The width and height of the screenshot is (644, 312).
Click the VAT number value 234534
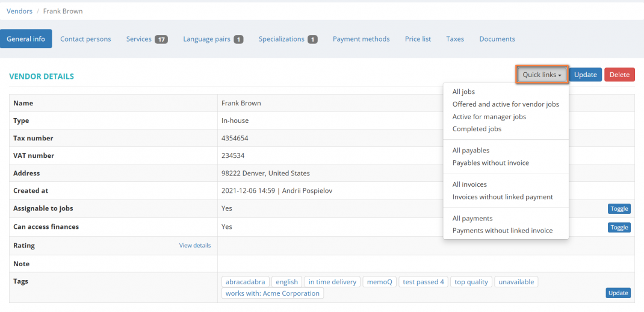tap(233, 156)
